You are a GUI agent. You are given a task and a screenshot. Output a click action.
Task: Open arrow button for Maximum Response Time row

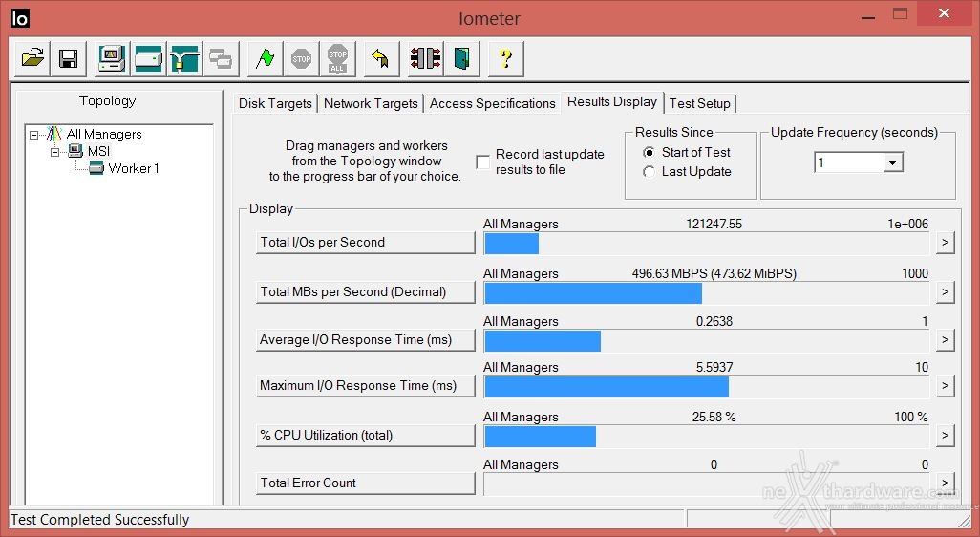[x=945, y=386]
